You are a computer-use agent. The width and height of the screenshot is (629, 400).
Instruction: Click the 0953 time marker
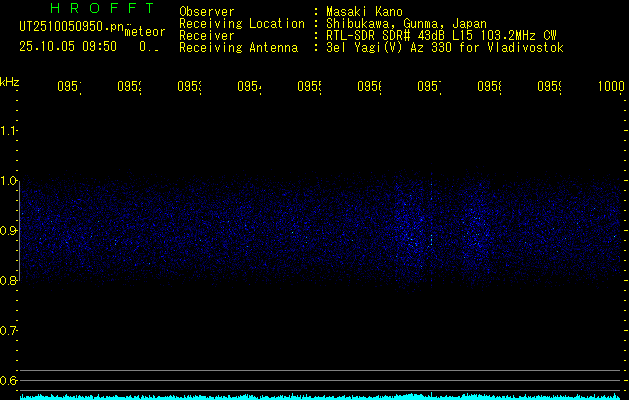[x=189, y=86]
